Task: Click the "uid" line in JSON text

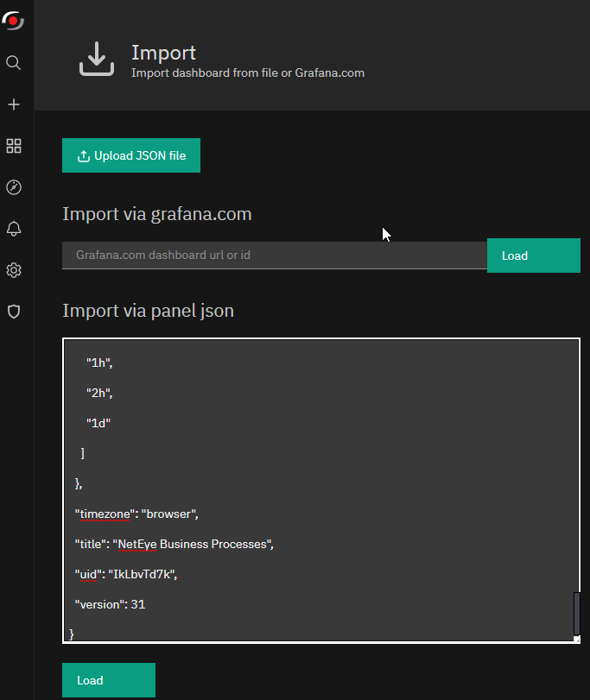Action: (x=126, y=574)
